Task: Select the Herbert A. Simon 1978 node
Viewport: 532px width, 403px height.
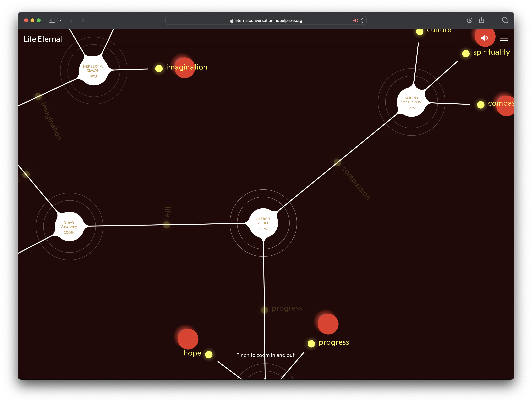Action: tap(93, 71)
